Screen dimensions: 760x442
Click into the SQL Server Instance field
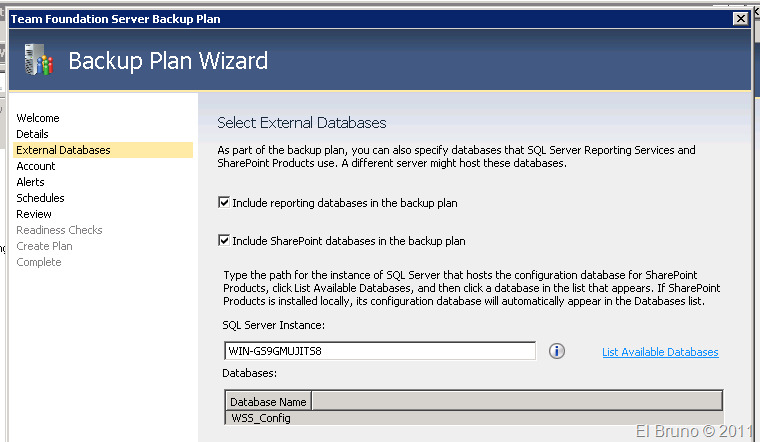[380, 351]
